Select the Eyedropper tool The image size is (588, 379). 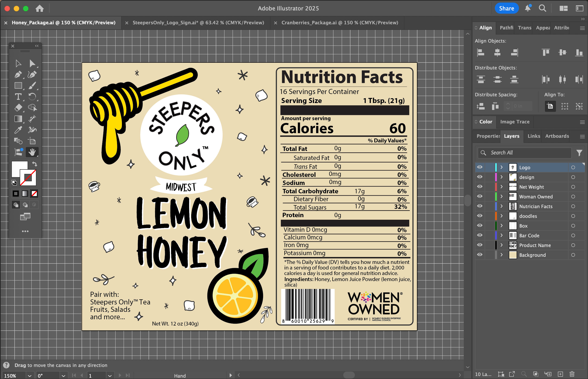[x=18, y=130]
